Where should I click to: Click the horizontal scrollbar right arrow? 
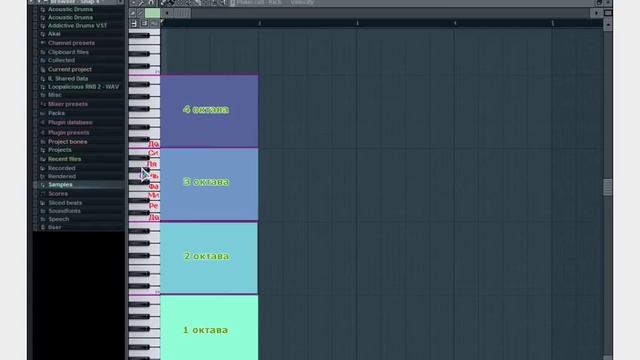pyautogui.click(x=596, y=13)
